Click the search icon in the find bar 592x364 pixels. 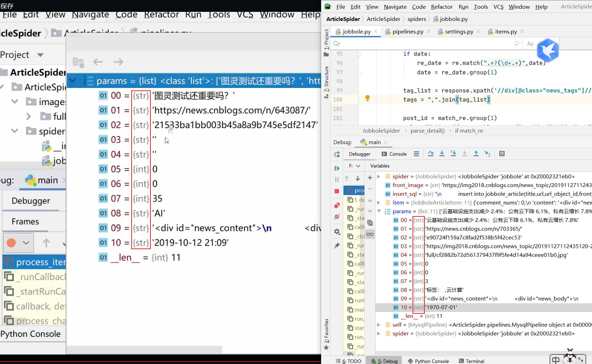[x=337, y=44]
